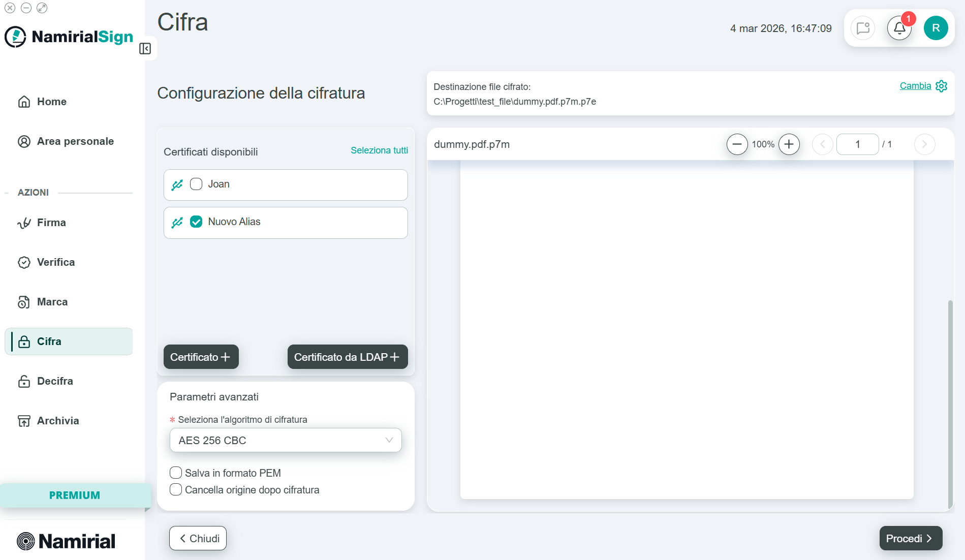This screenshot has height=560, width=965.
Task: Collapse the sidebar panel icon
Action: 145,49
